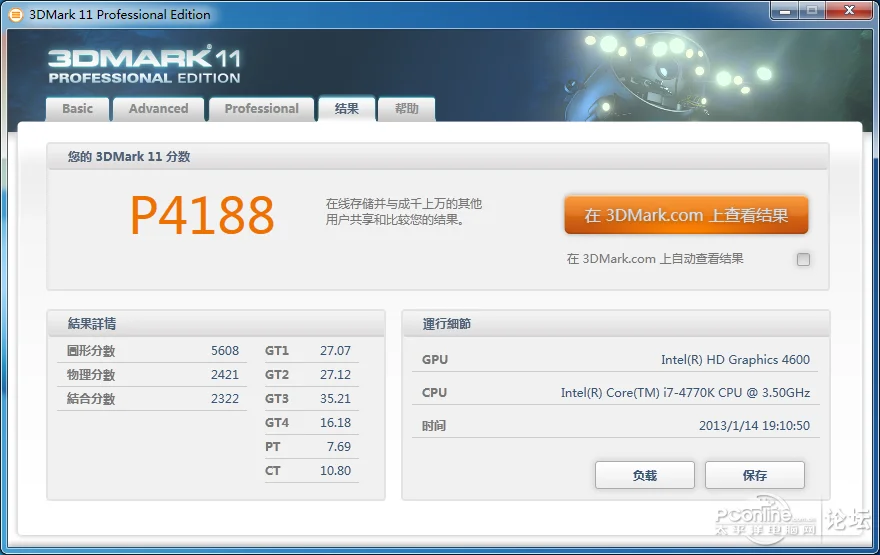Click the GT4 result 16.18
The height and width of the screenshot is (555, 880).
[x=336, y=423]
